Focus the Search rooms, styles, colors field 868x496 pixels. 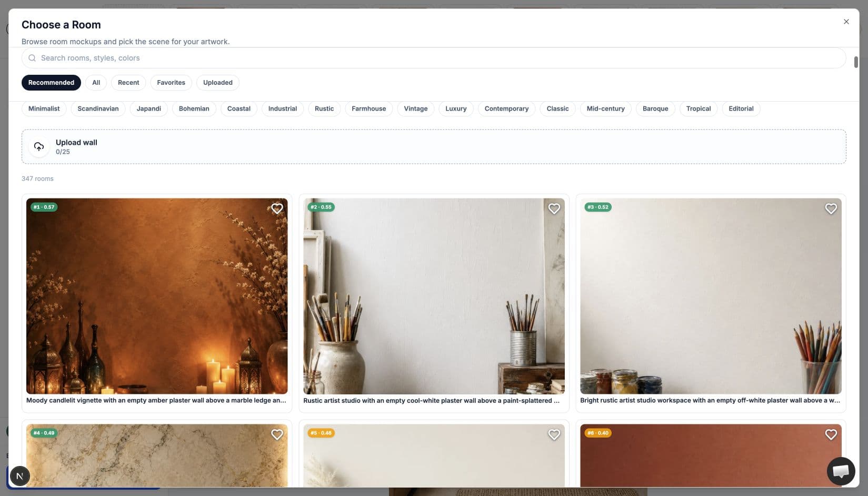(433, 58)
